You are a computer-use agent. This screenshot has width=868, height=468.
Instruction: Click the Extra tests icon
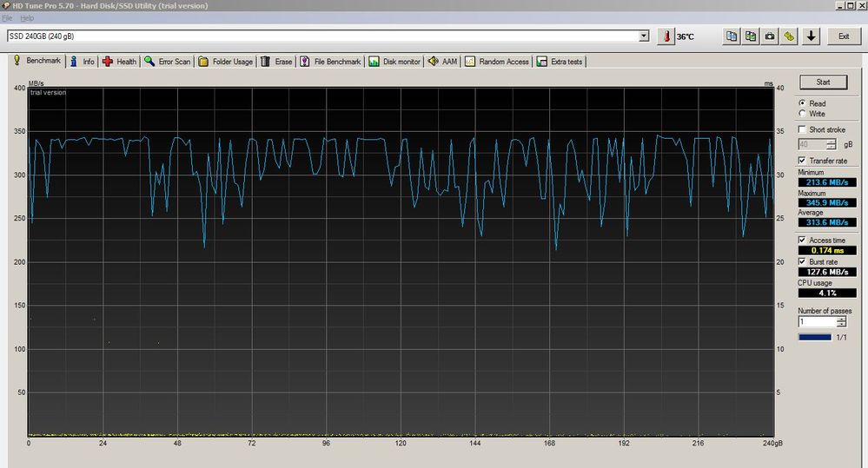click(542, 62)
